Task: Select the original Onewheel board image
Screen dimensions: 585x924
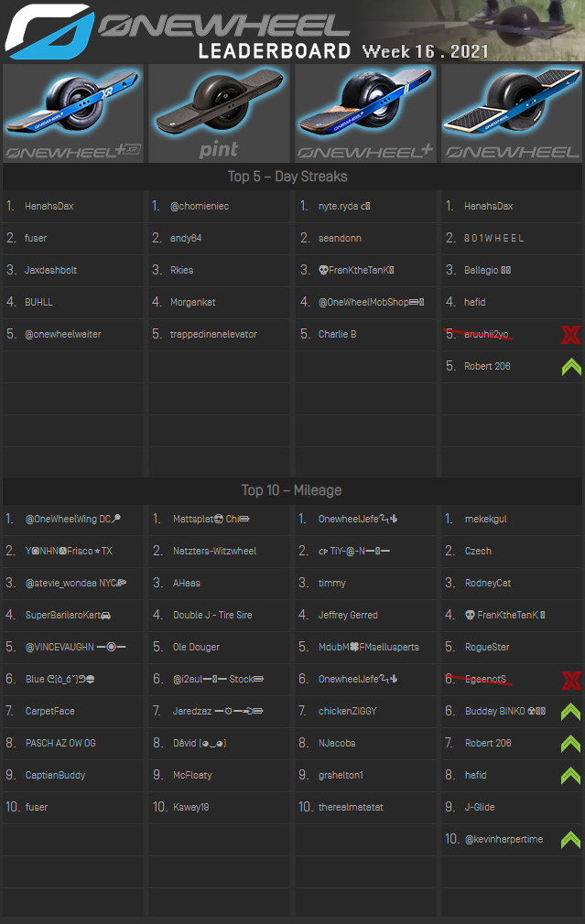Action: tap(511, 113)
